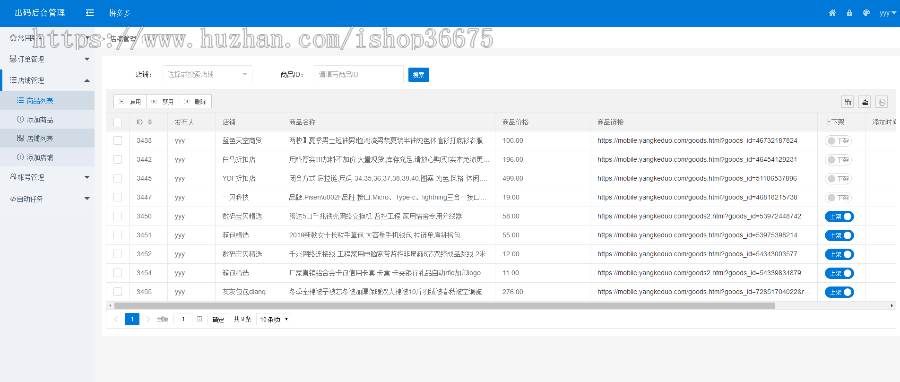Toggle the sidebar hamburger icon
The width and height of the screenshot is (900, 382).
coord(90,13)
